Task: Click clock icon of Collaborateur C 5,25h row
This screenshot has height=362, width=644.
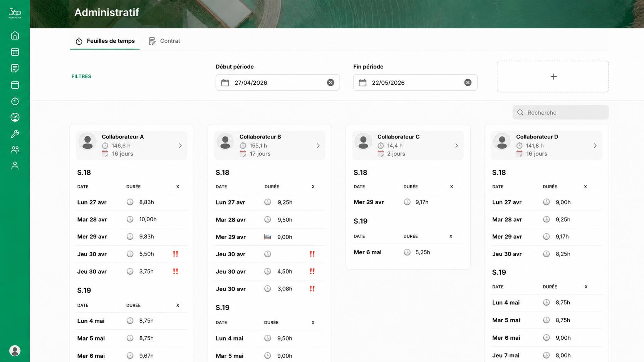Action: point(407,252)
